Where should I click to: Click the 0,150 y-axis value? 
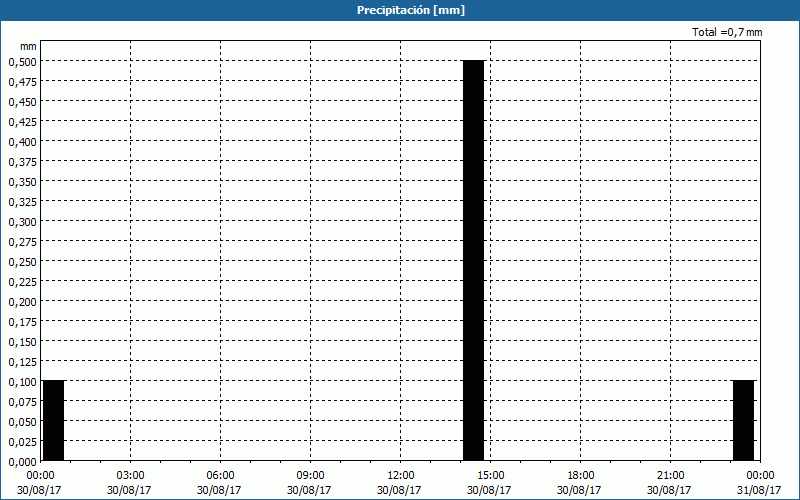coord(22,342)
